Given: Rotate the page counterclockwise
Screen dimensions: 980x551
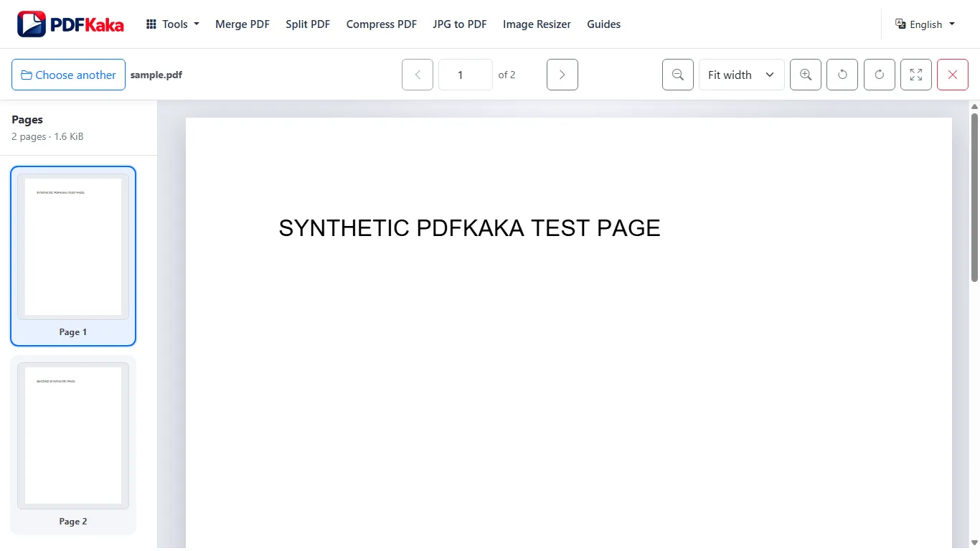Looking at the screenshot, I should point(842,75).
